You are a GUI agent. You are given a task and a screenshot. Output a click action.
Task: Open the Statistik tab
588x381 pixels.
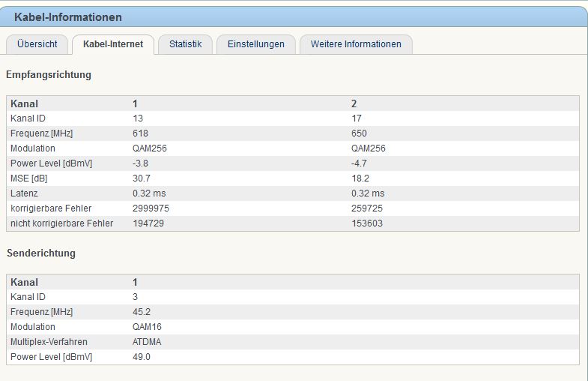point(185,44)
